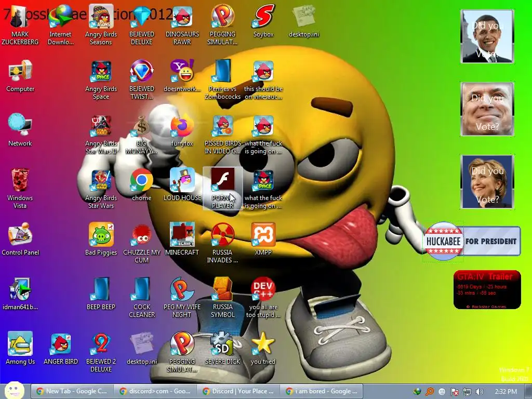The height and width of the screenshot is (399, 532).
Task: Click the orange magnifier tray icon
Action: click(430, 392)
